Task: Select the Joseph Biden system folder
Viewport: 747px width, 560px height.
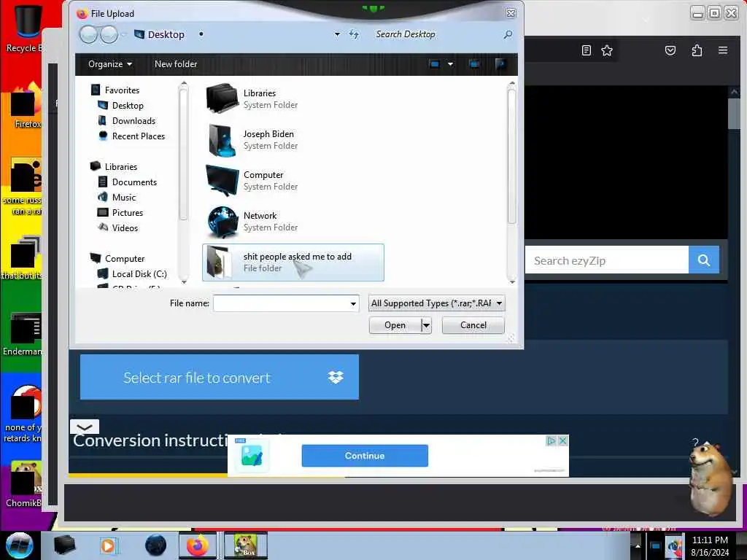Action: tap(252, 139)
